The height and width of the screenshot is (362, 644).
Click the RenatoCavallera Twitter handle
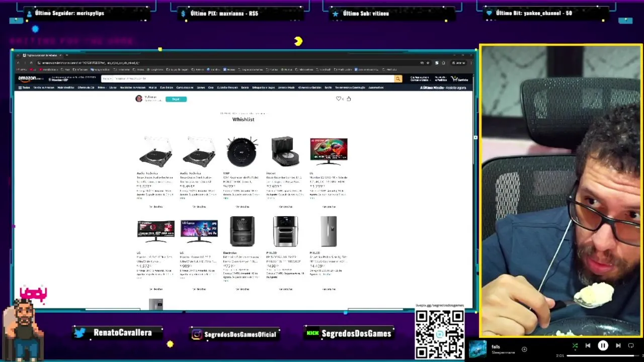point(122,333)
